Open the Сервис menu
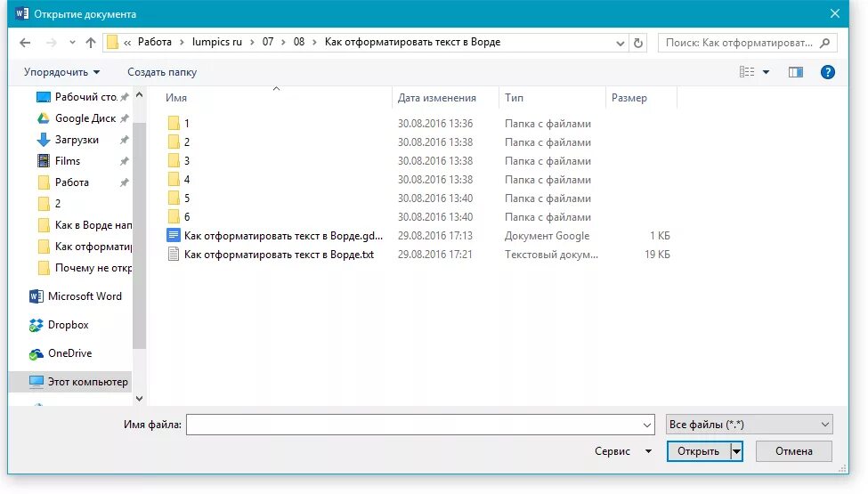Screen dimensions: 868x494 623,451
